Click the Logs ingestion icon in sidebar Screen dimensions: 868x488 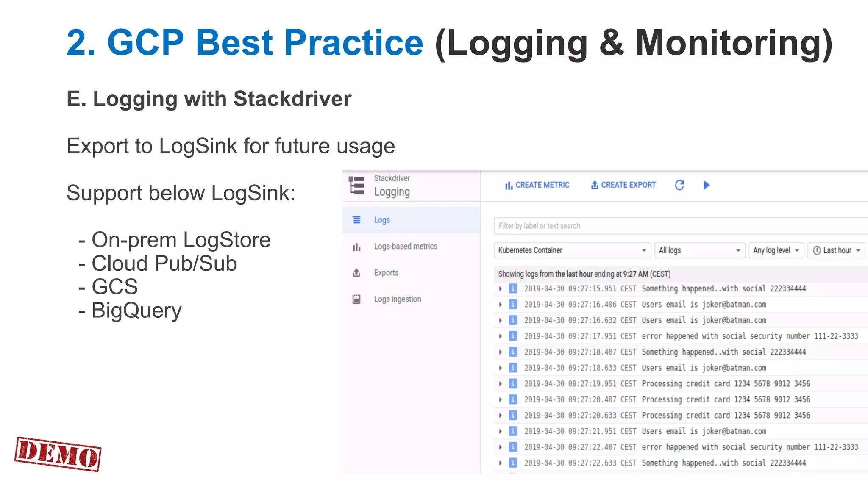[357, 299]
